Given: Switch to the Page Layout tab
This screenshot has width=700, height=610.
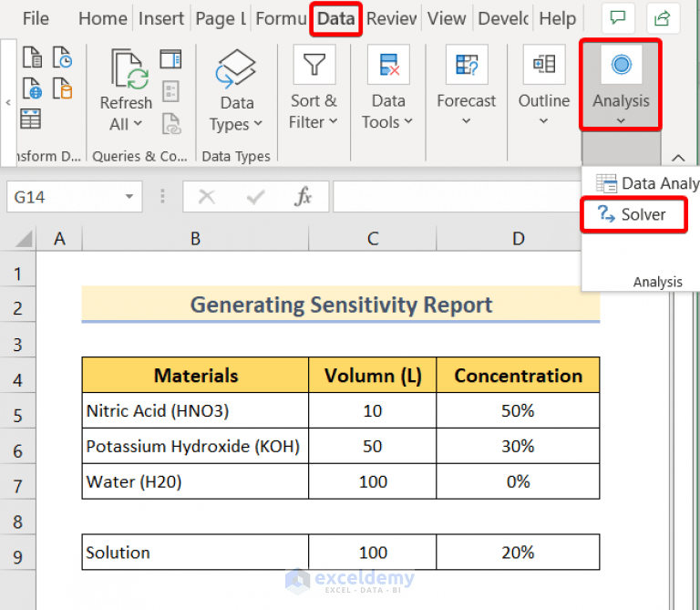Looking at the screenshot, I should coord(221,18).
